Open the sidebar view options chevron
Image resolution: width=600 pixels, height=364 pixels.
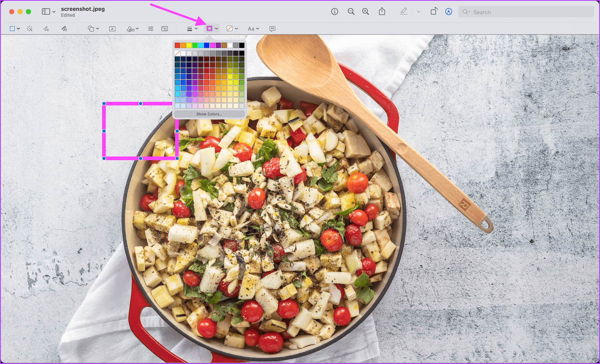pos(54,12)
